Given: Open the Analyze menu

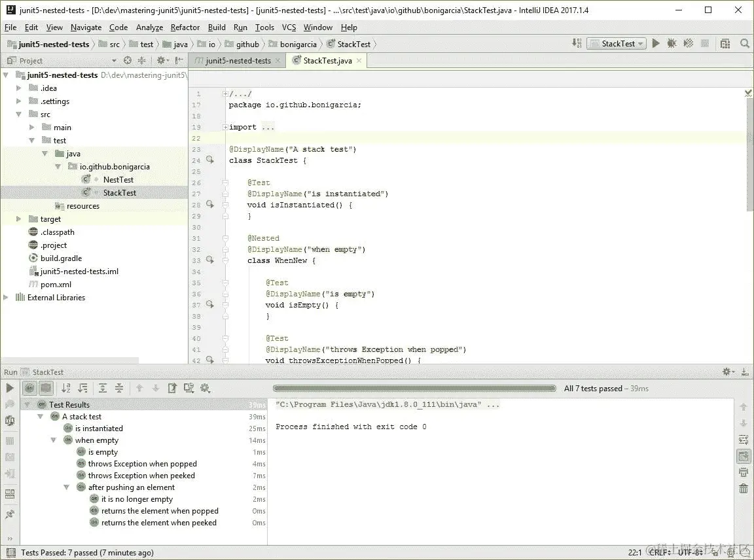Looking at the screenshot, I should tap(149, 27).
